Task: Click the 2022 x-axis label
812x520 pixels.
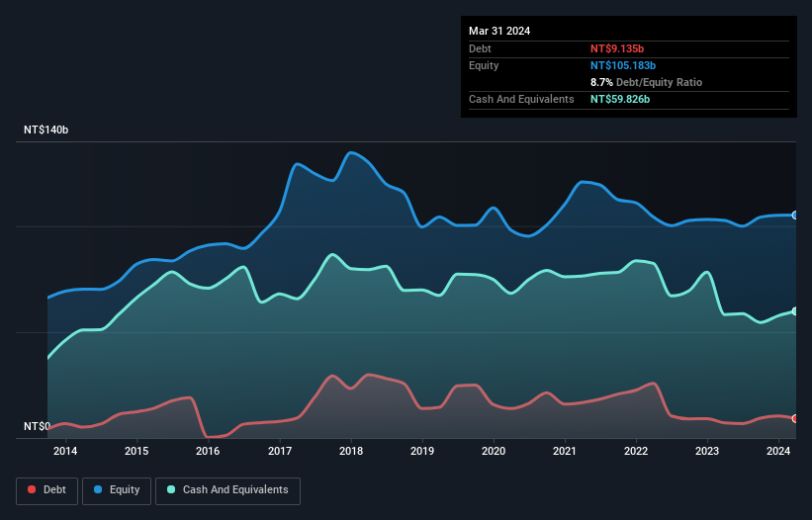Action: pyautogui.click(x=636, y=451)
